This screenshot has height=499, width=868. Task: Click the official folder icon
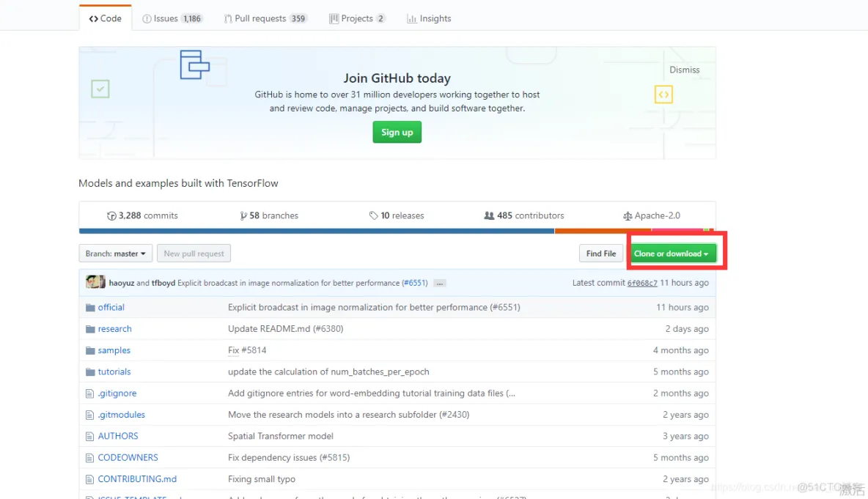coord(90,307)
